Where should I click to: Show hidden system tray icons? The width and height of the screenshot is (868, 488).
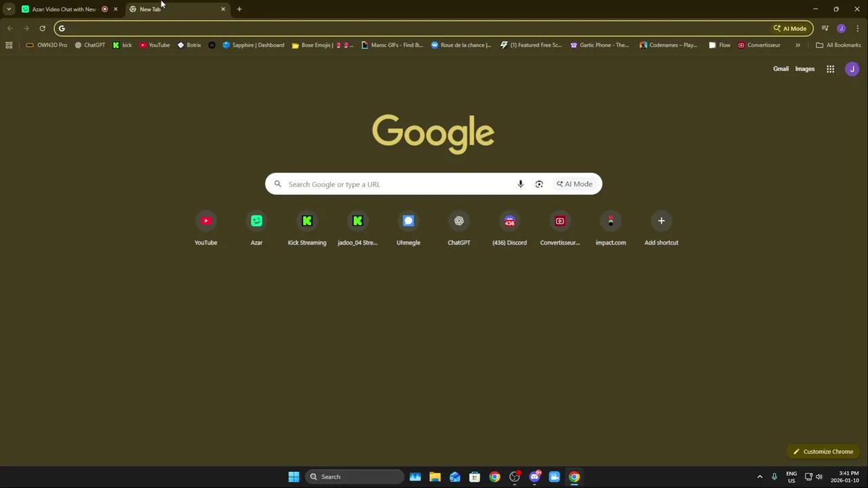tap(759, 476)
